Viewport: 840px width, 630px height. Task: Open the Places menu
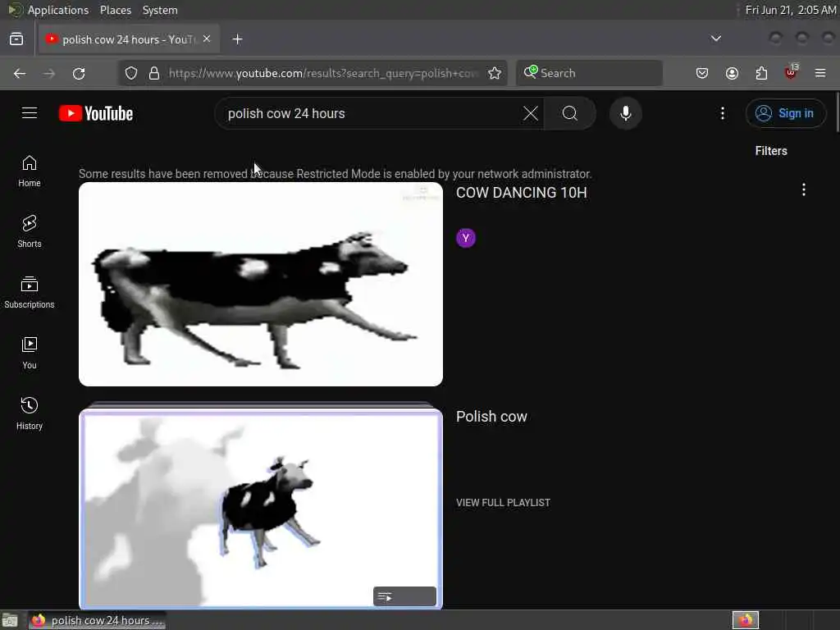pyautogui.click(x=115, y=10)
